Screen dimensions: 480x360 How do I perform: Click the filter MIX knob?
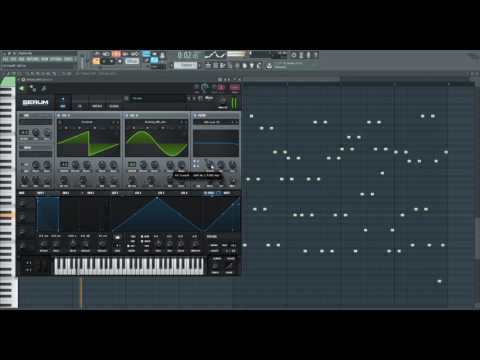(x=233, y=180)
